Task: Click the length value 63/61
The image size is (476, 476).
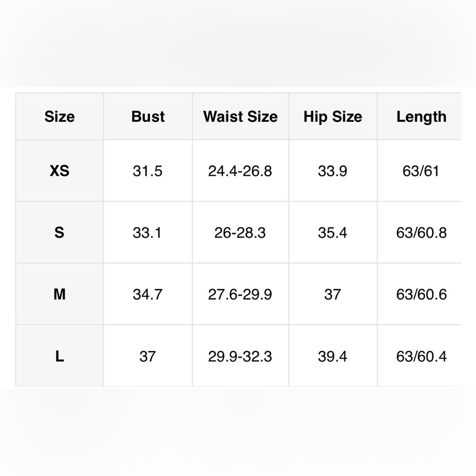Action: tap(421, 171)
